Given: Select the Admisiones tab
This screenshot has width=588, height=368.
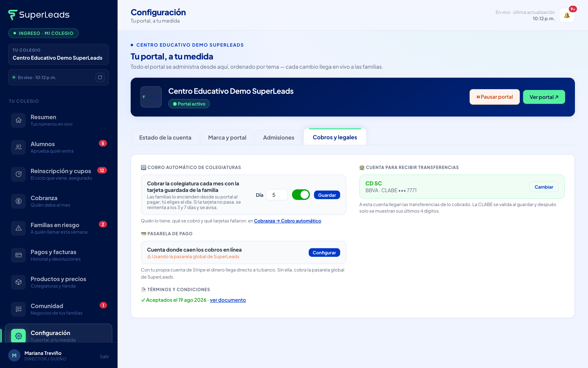Looking at the screenshot, I should tap(278, 137).
